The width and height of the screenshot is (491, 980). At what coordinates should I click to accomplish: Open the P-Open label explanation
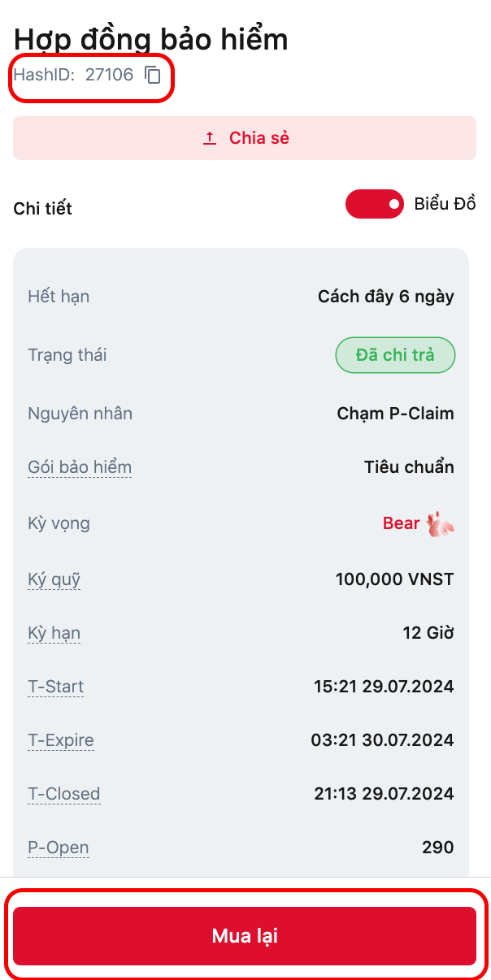[x=58, y=848]
